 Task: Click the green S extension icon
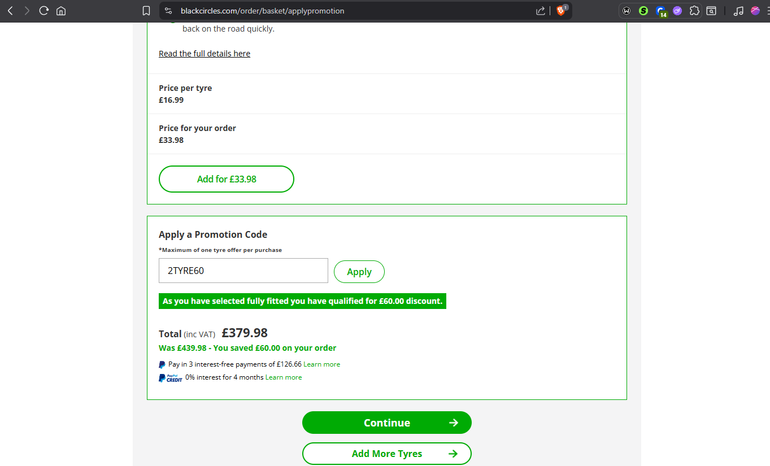pyautogui.click(x=643, y=11)
